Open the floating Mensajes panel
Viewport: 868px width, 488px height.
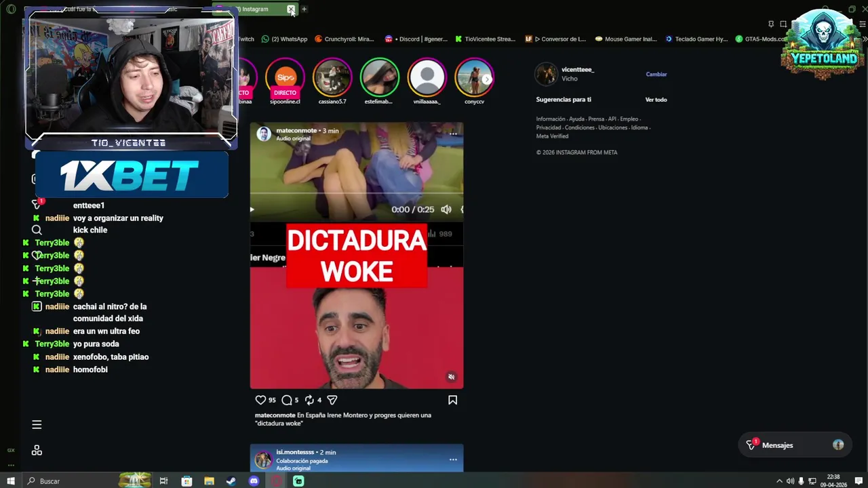point(795,445)
